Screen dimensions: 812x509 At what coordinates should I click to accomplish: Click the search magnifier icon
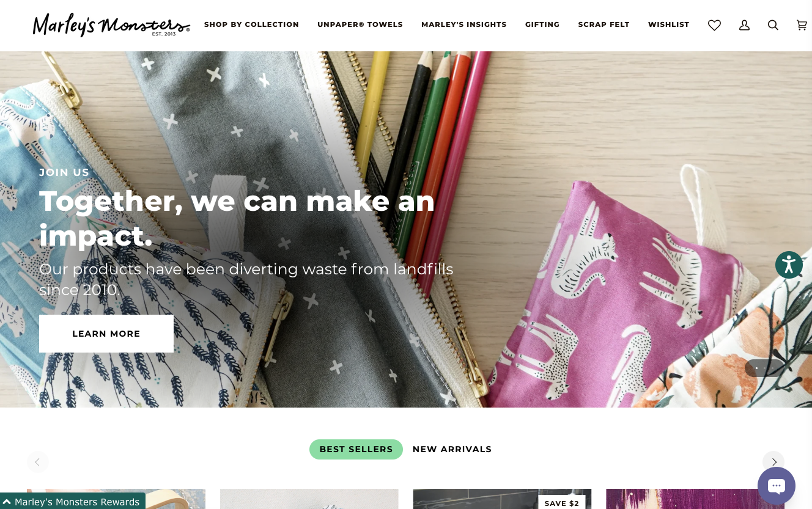[773, 25]
